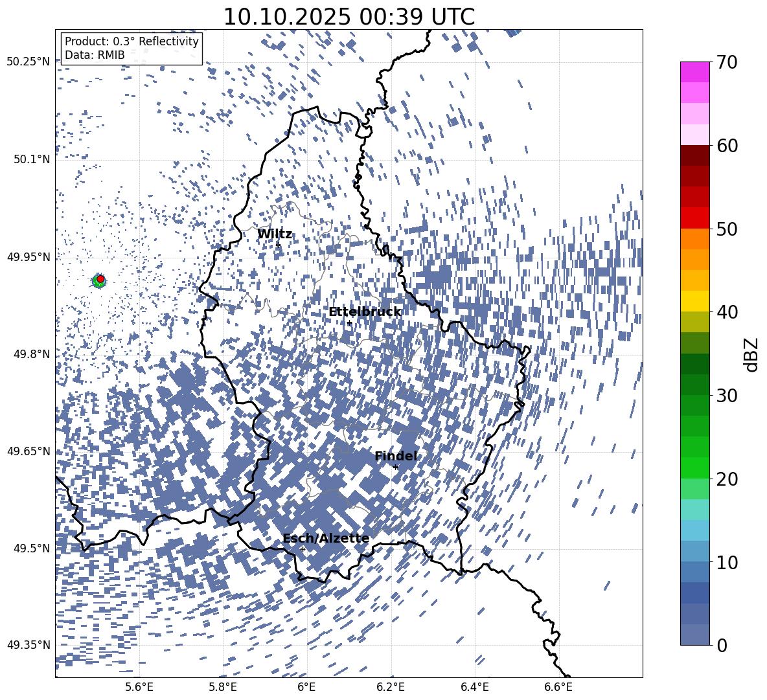This screenshot has height=700, width=767.
Task: Click the 5.8°E longitude label
Action: [x=223, y=687]
